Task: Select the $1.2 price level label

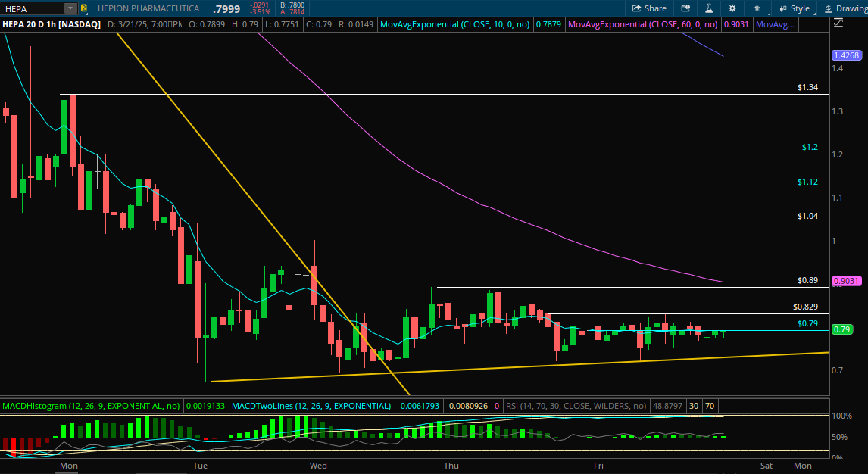Action: pos(810,147)
